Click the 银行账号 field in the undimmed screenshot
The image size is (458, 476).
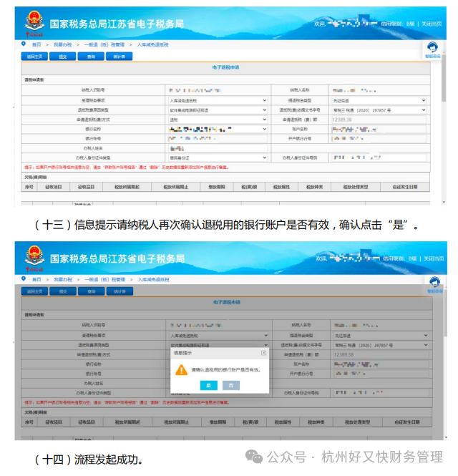tap(218, 138)
